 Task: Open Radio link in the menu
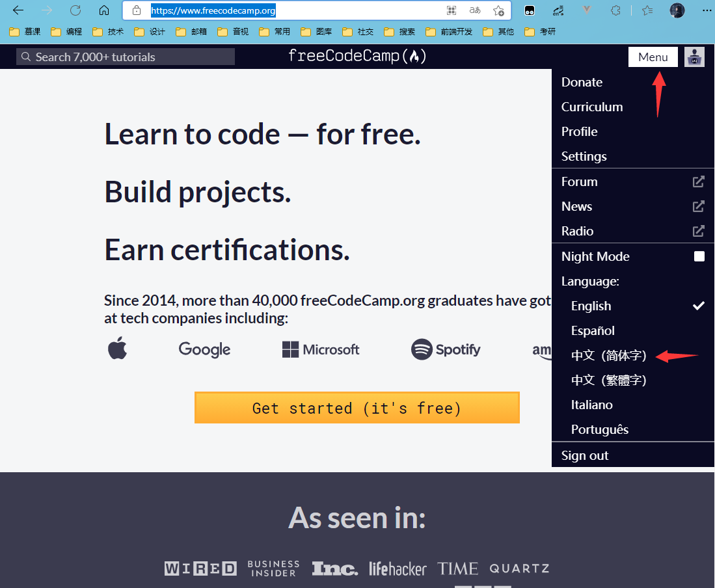pyautogui.click(x=633, y=231)
